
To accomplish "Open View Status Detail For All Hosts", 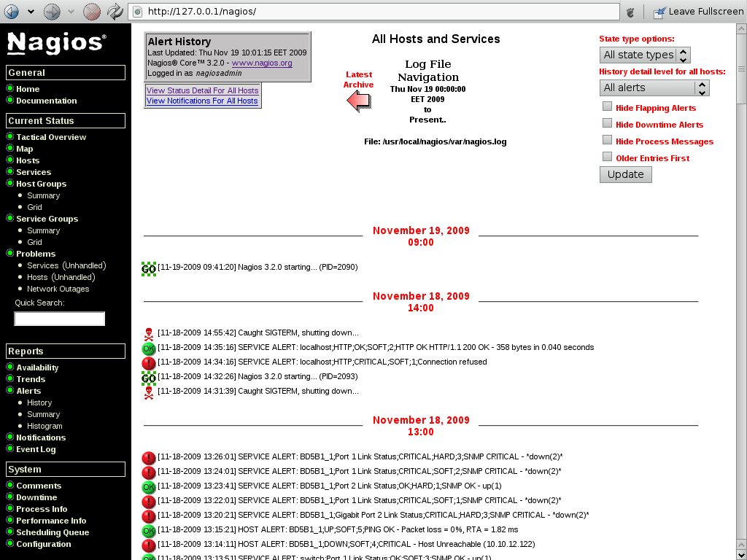I will (203, 90).
